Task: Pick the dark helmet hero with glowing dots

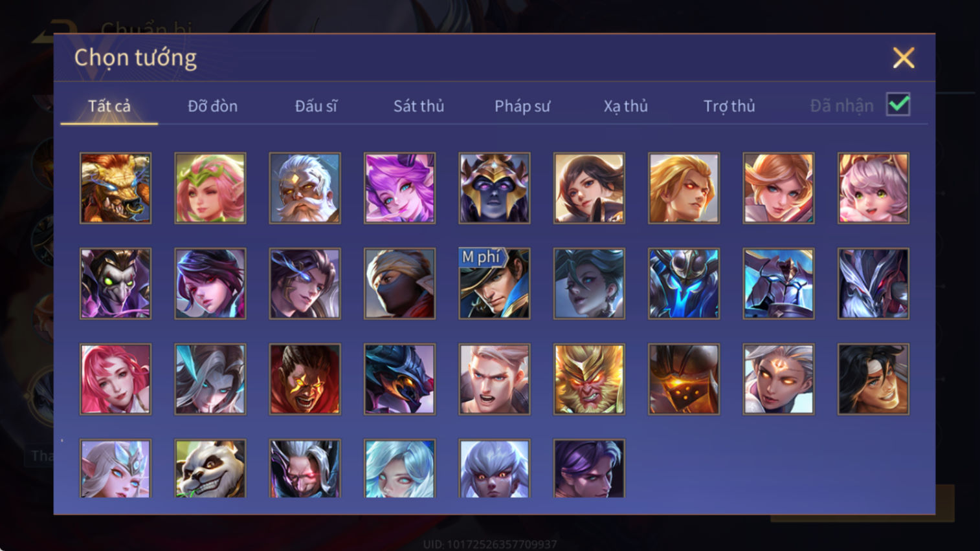Action: (x=684, y=379)
